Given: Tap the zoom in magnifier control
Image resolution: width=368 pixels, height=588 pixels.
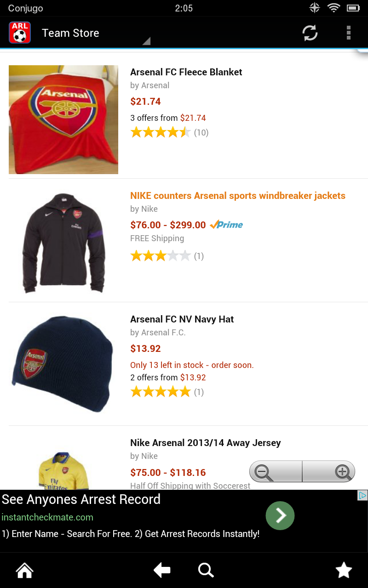Looking at the screenshot, I should pyautogui.click(x=341, y=471).
